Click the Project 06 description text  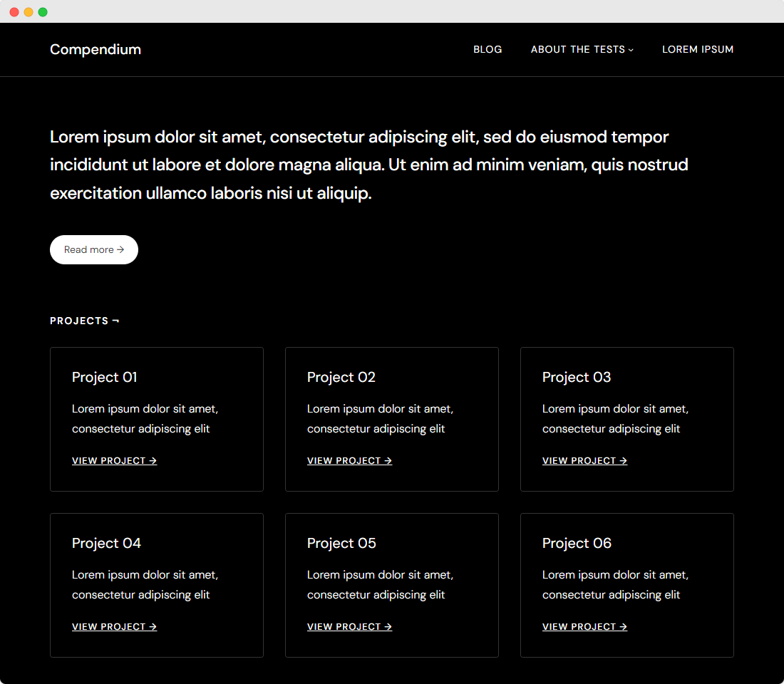point(616,584)
